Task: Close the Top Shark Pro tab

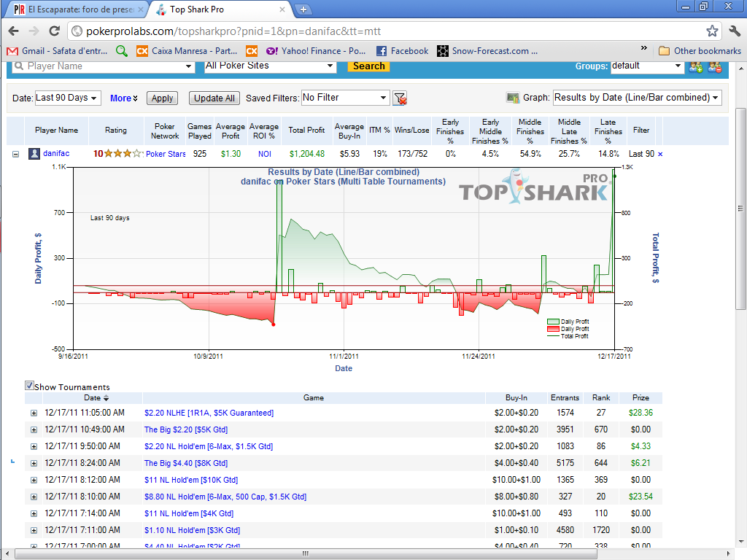Action: [282, 9]
